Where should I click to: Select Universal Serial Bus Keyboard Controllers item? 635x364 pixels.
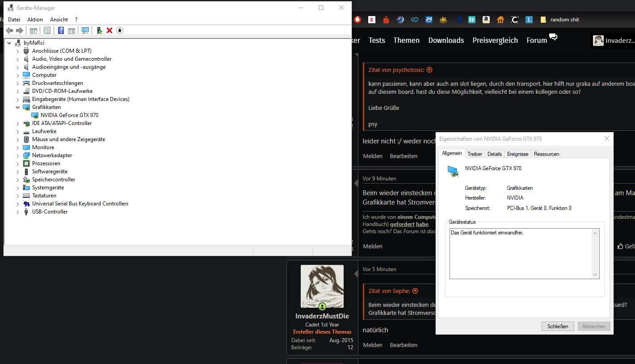tap(80, 204)
